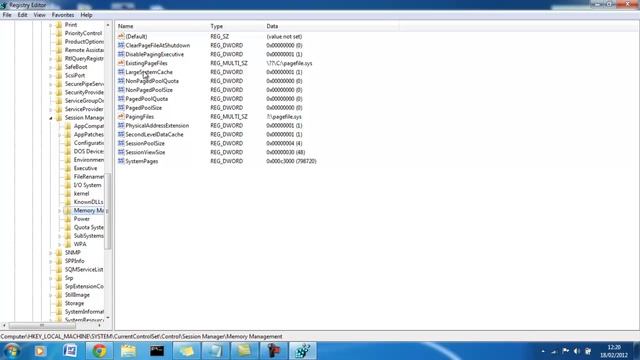Sort values by Data column header

pyautogui.click(x=332, y=26)
